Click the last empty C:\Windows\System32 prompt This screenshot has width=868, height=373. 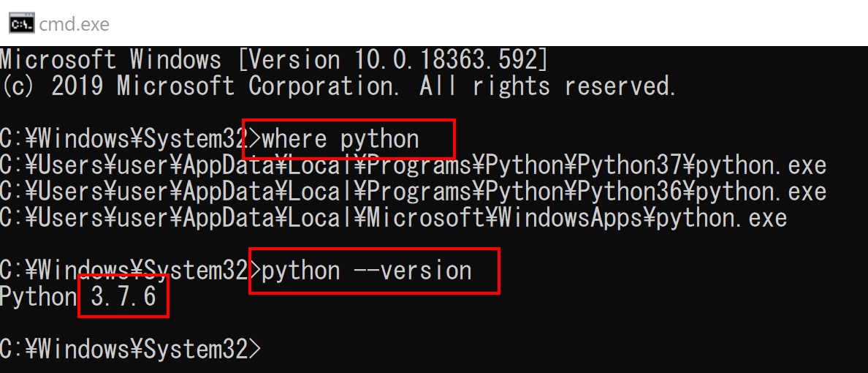point(130,349)
